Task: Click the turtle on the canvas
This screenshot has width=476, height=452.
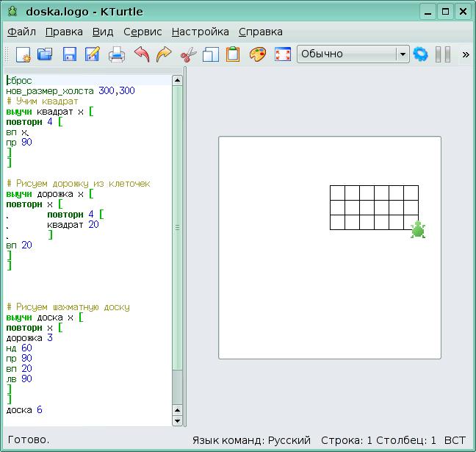Action: click(x=418, y=229)
